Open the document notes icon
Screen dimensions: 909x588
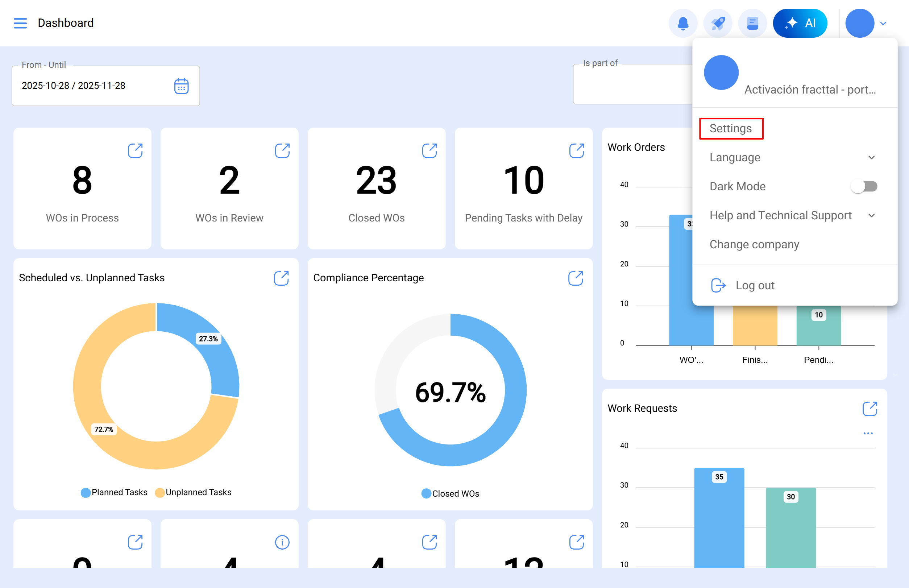[x=752, y=23]
